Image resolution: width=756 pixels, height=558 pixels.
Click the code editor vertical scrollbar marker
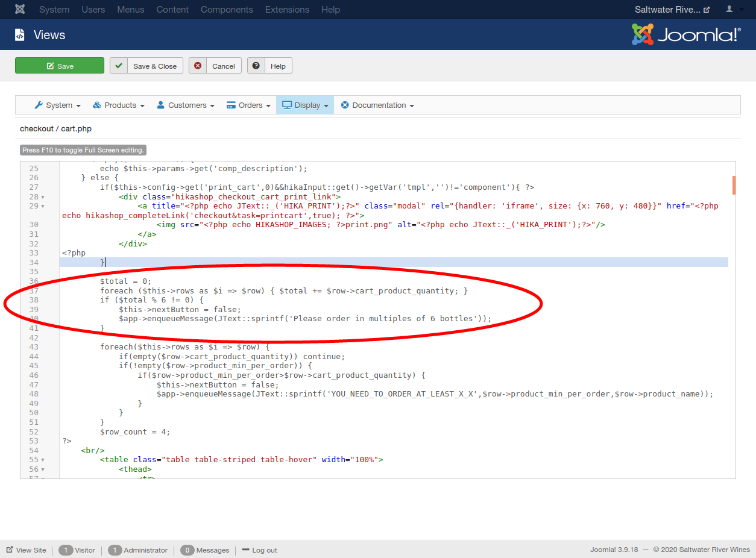tap(734, 185)
